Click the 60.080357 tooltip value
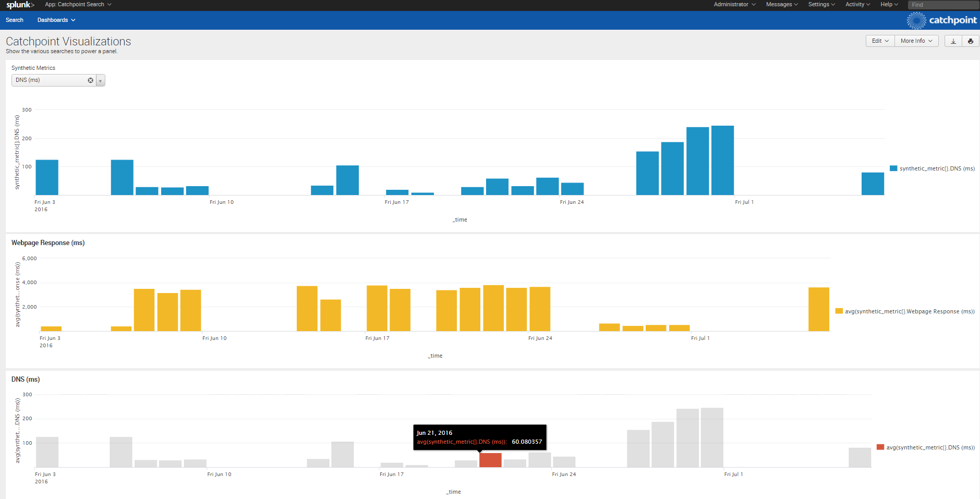This screenshot has height=499, width=980. [x=527, y=442]
